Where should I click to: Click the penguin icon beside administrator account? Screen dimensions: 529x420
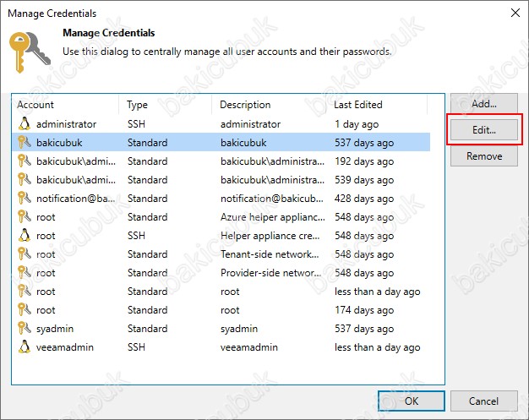(x=25, y=124)
